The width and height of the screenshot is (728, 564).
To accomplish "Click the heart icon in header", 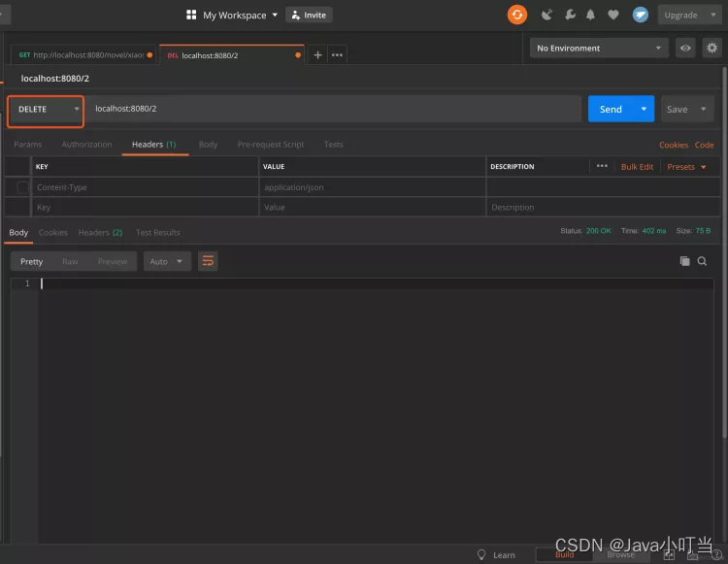I will point(613,15).
